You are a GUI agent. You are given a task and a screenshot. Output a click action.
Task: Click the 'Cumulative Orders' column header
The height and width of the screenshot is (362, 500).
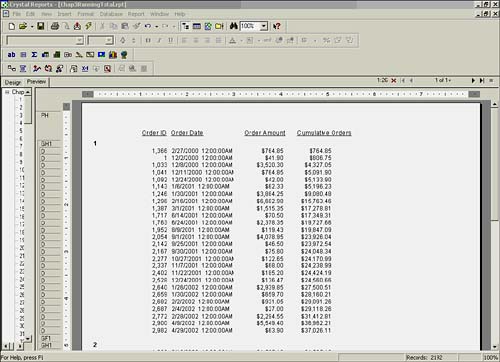click(324, 133)
